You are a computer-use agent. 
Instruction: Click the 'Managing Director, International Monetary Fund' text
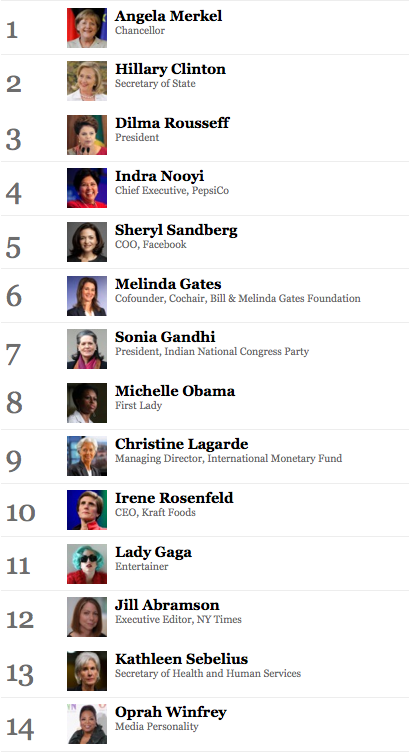[x=228, y=458]
